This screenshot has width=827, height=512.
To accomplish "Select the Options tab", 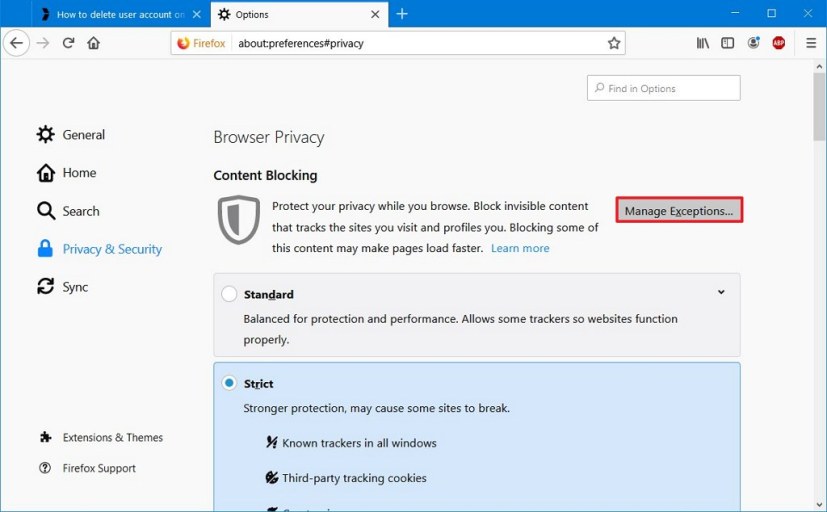I will (x=299, y=14).
